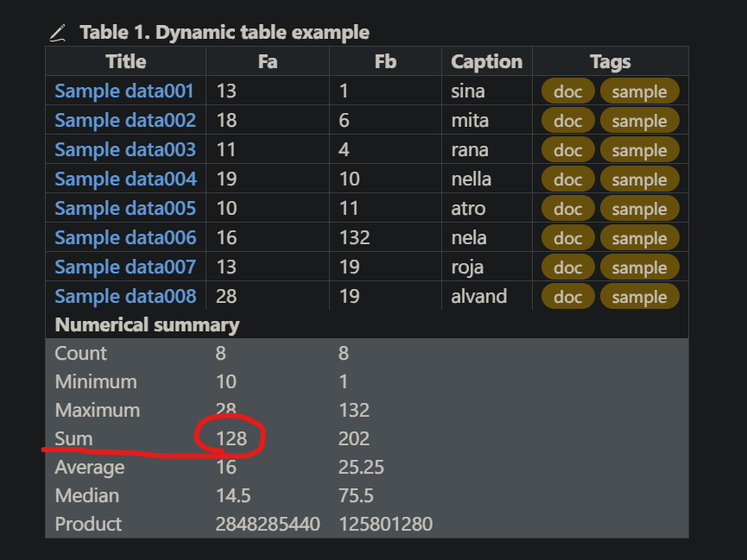Click the Minimum row label
747x560 pixels.
(x=96, y=382)
